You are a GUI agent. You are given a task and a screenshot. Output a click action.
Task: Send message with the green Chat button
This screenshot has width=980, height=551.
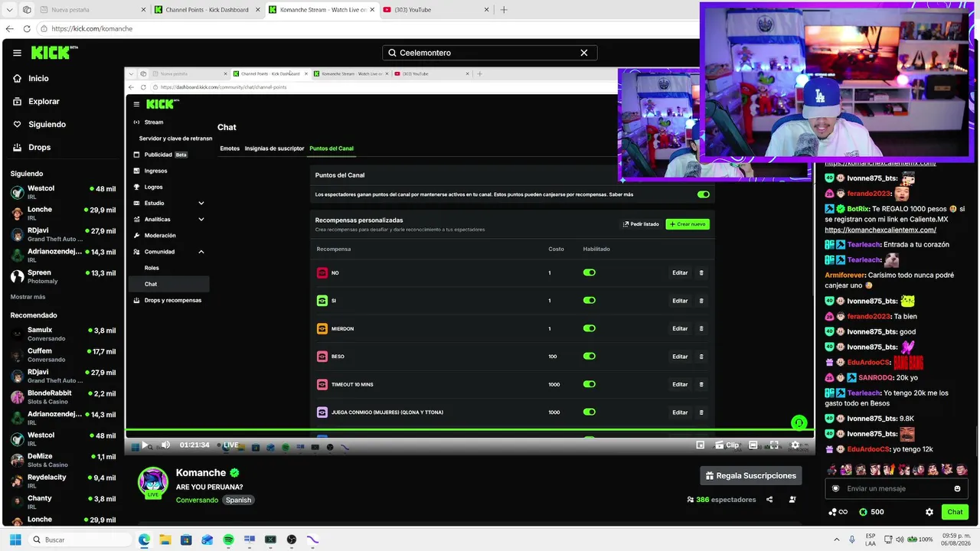coord(955,512)
